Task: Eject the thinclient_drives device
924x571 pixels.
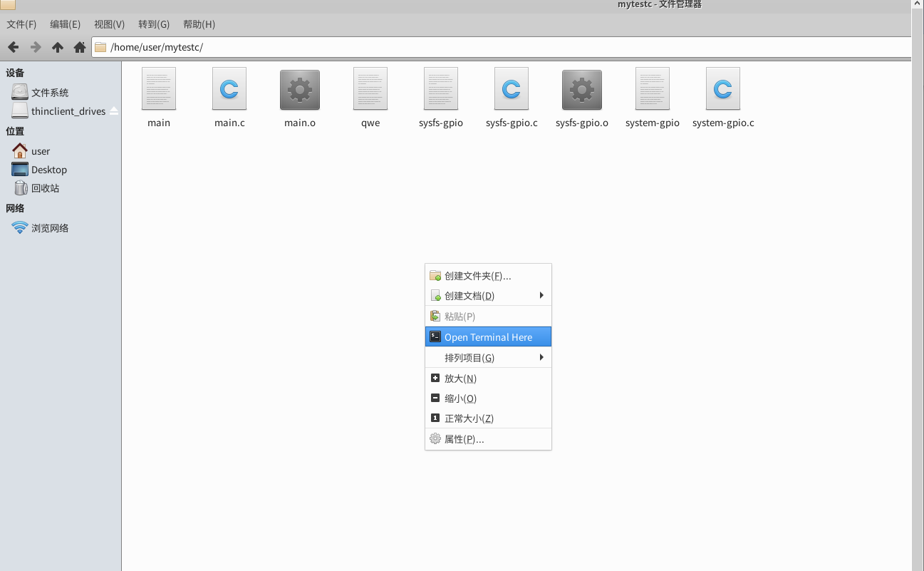Action: coord(114,111)
